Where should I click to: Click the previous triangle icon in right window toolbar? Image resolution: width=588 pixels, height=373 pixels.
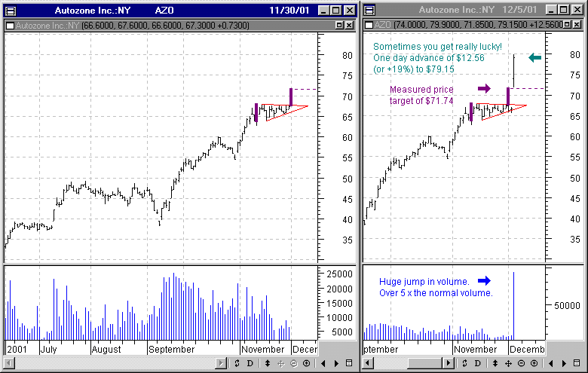click(x=551, y=363)
